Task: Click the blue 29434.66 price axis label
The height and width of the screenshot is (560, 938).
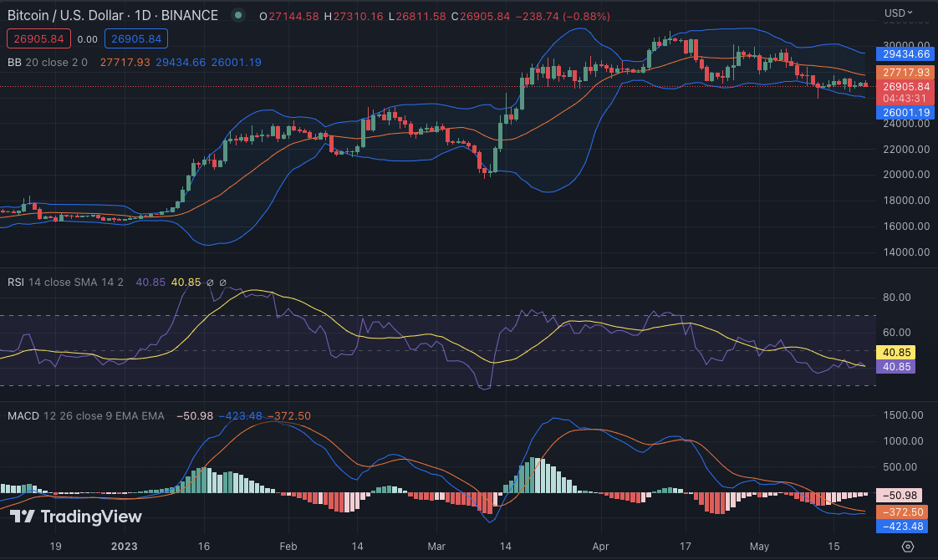Action: 906,54
